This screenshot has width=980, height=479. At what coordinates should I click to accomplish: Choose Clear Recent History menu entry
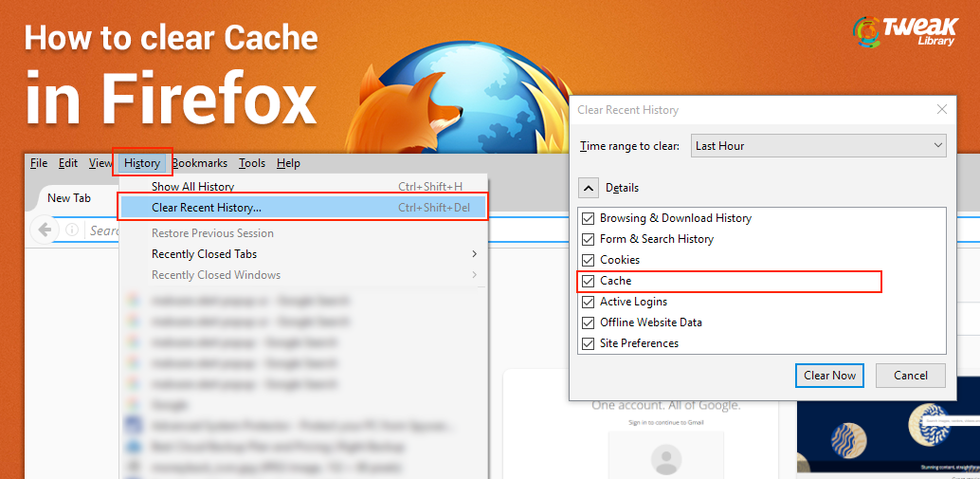[303, 208]
